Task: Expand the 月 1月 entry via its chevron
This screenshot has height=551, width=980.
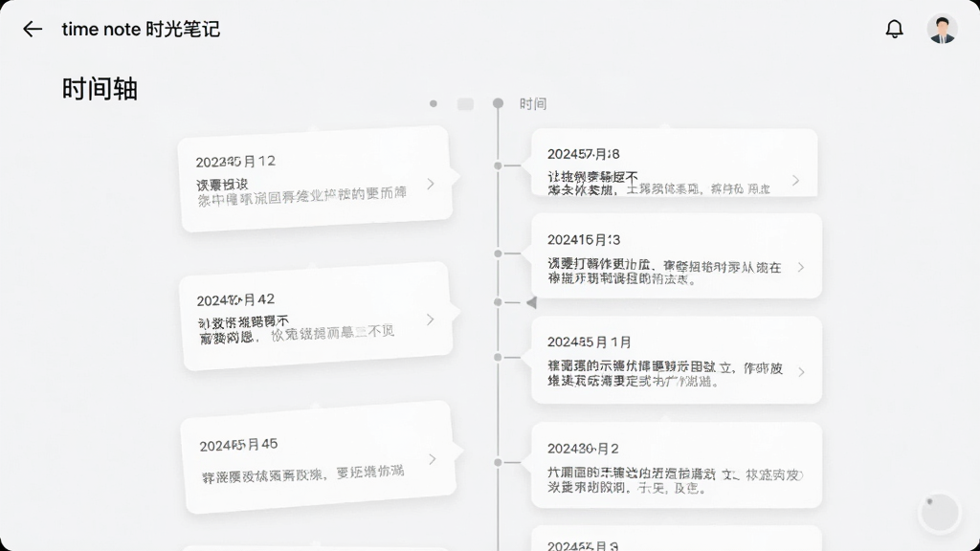Action: pyautogui.click(x=801, y=372)
